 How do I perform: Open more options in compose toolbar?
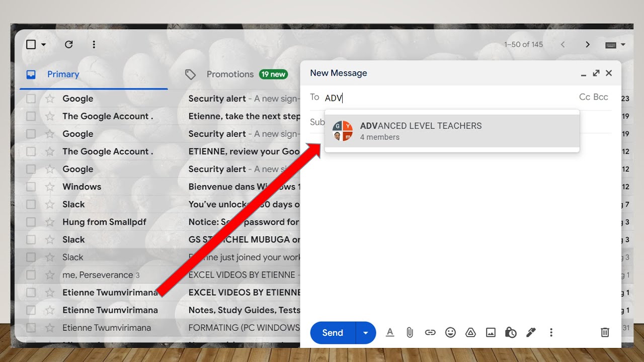pos(551,332)
